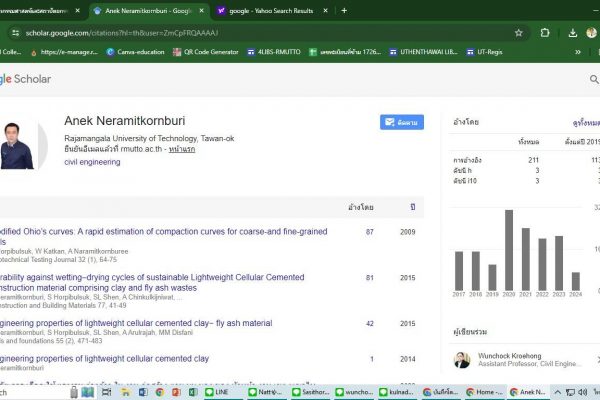Open the network icon in system tray

click(x=570, y=392)
